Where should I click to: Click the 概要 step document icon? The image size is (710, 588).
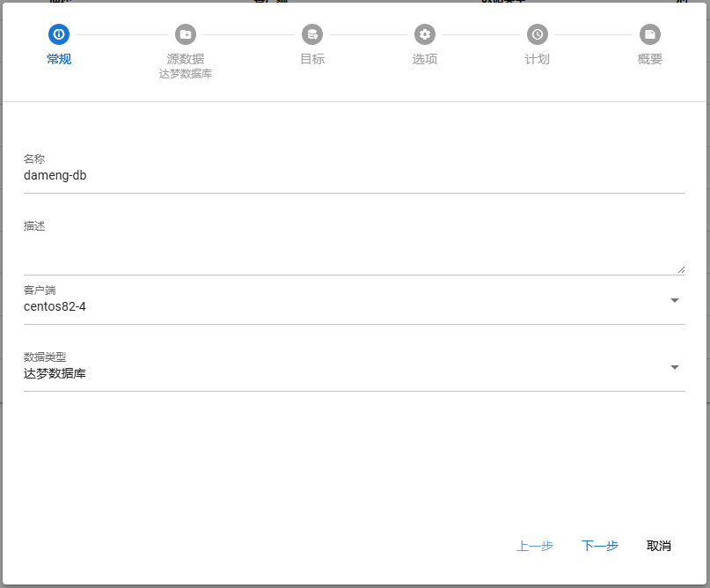pyautogui.click(x=650, y=34)
